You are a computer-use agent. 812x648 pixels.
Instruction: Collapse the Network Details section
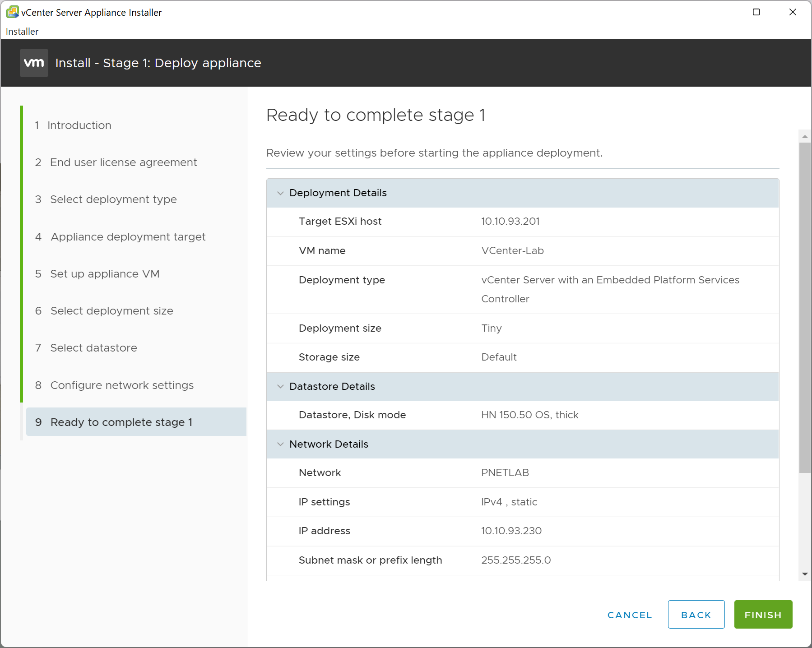point(280,444)
